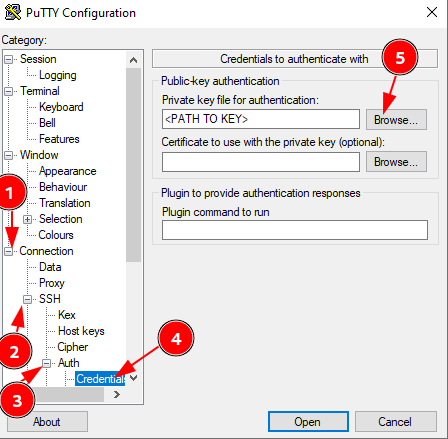Click the Cancel button
Viewport: 448px width, 439px height.
pos(396,422)
